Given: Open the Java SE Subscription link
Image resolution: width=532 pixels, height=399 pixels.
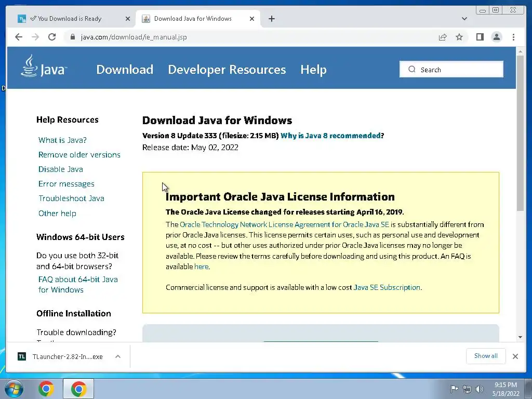Looking at the screenshot, I should pyautogui.click(x=387, y=287).
